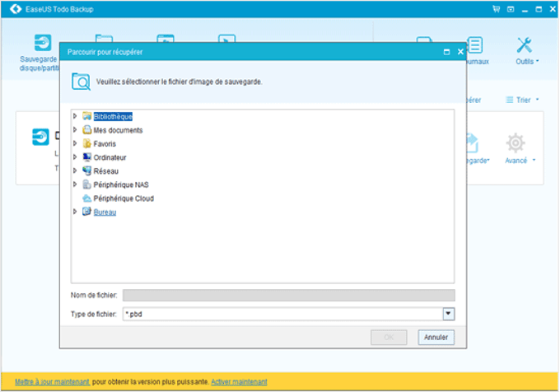Click the Mettre à jour maintenant link
The height and width of the screenshot is (392, 560).
(52, 381)
